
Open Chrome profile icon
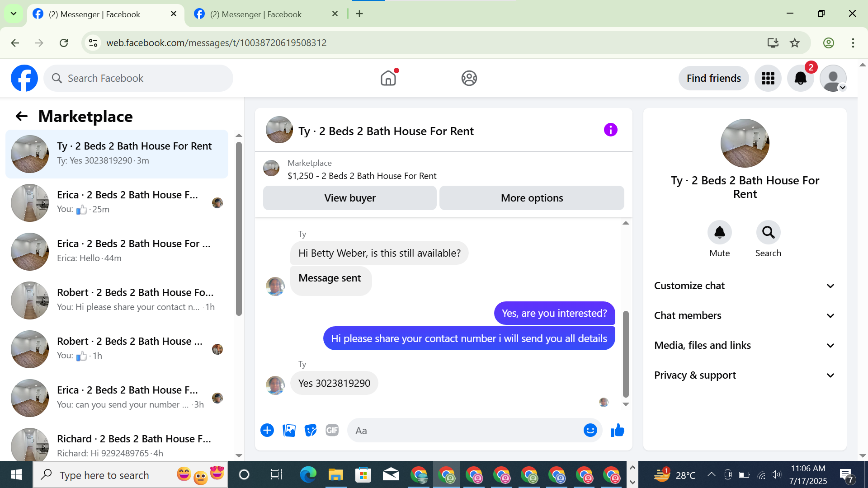[x=829, y=43]
